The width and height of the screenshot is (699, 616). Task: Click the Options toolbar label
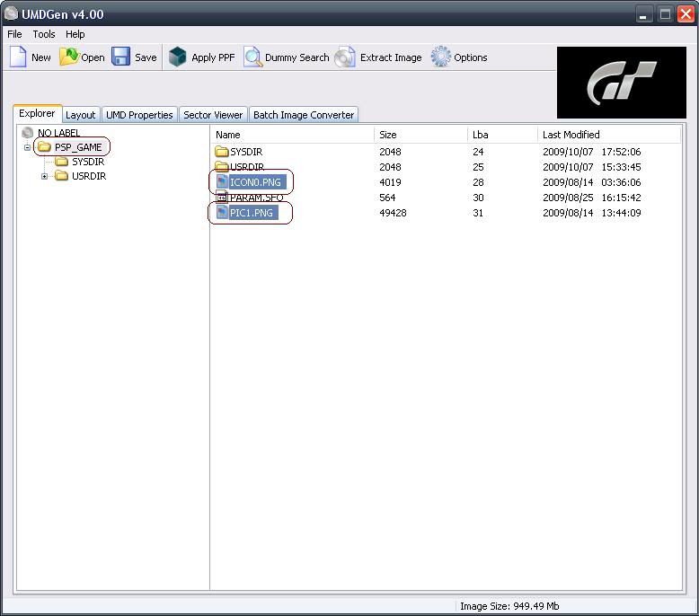point(470,57)
